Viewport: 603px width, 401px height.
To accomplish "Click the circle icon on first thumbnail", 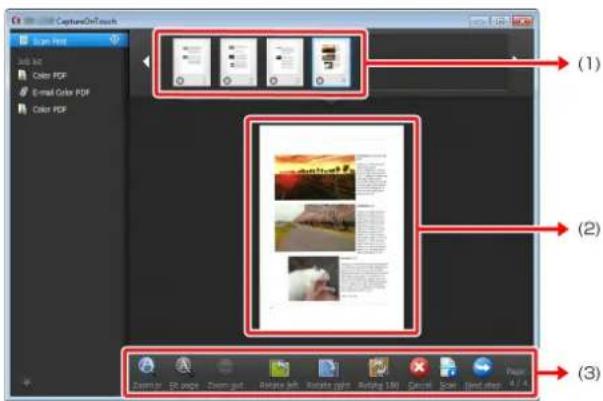I will pyautogui.click(x=180, y=81).
